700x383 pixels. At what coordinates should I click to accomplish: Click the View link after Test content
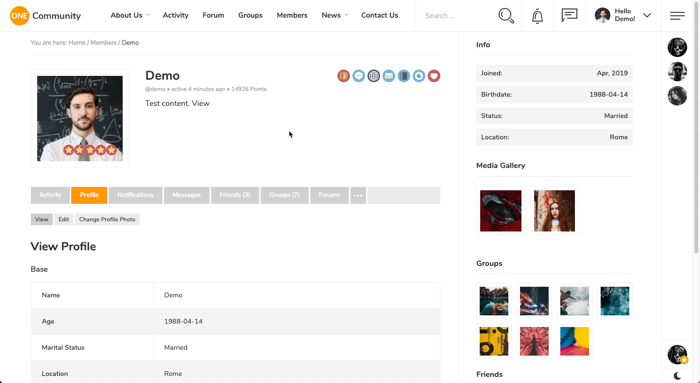200,103
